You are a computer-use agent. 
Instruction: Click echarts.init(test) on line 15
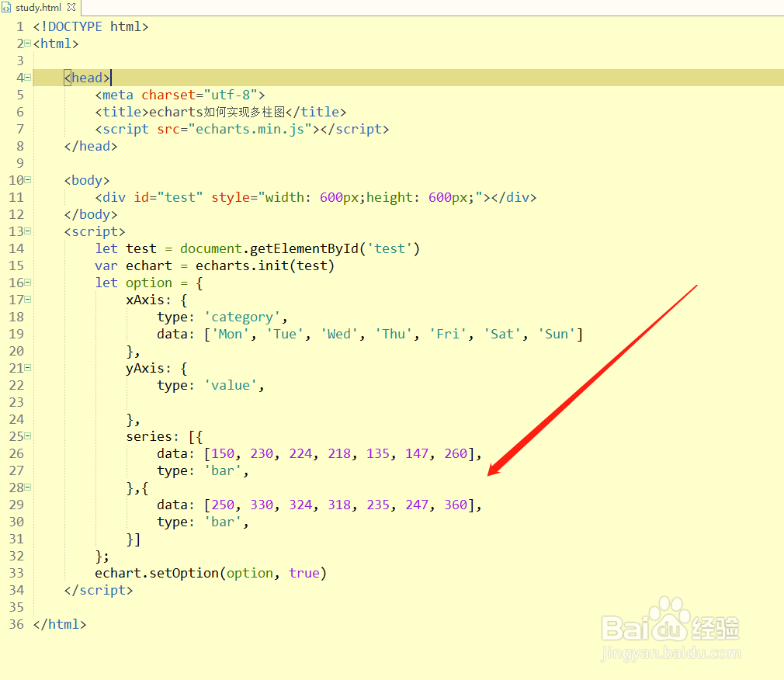[265, 265]
